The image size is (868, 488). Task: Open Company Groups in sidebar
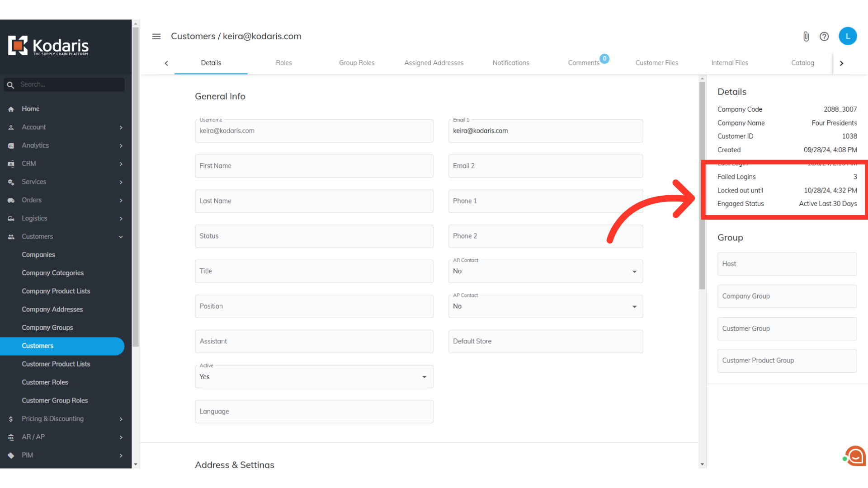tap(47, 328)
